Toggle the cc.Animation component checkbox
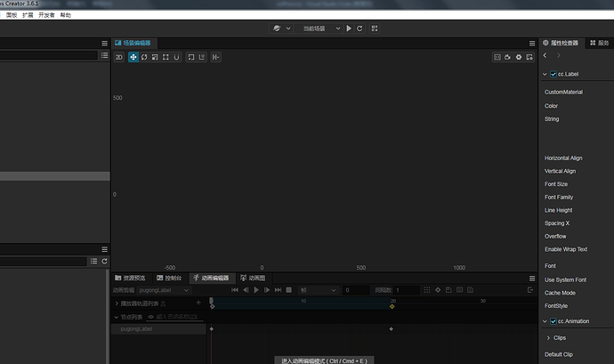The height and width of the screenshot is (364, 614). tap(553, 321)
